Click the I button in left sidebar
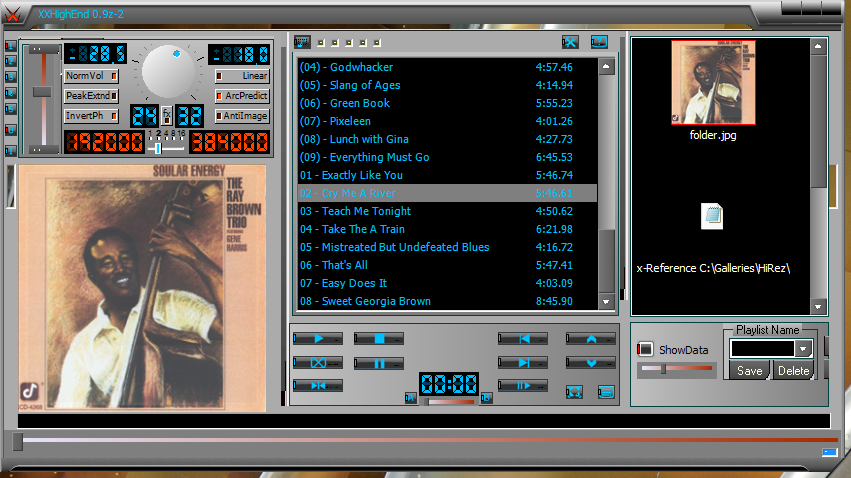 point(10,150)
